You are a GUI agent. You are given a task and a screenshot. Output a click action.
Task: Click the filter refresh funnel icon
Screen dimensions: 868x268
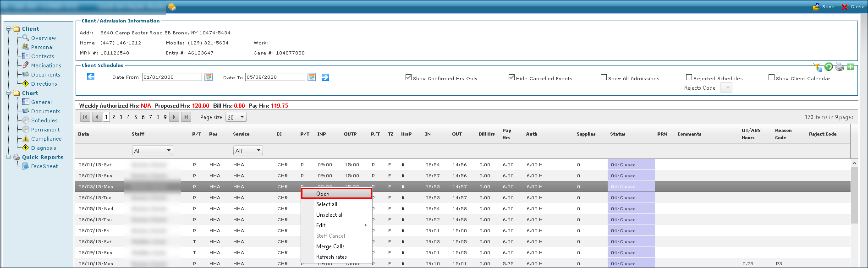pos(817,67)
